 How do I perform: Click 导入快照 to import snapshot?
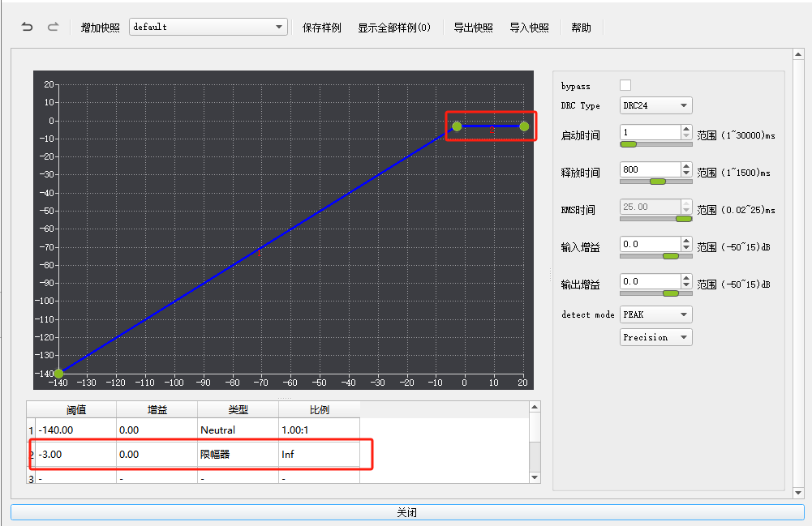[x=529, y=28]
